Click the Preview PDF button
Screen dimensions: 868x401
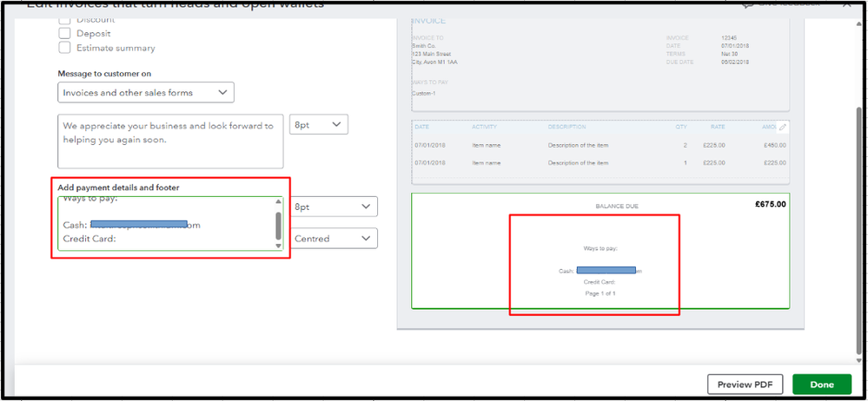[745, 385]
